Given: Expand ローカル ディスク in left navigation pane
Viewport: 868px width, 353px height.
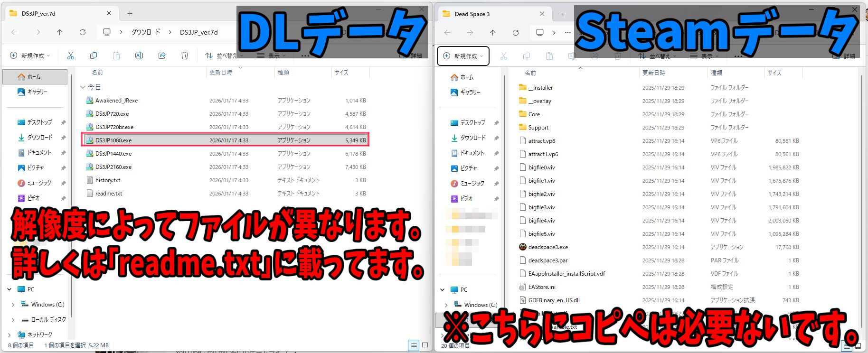Looking at the screenshot, I should [x=13, y=320].
